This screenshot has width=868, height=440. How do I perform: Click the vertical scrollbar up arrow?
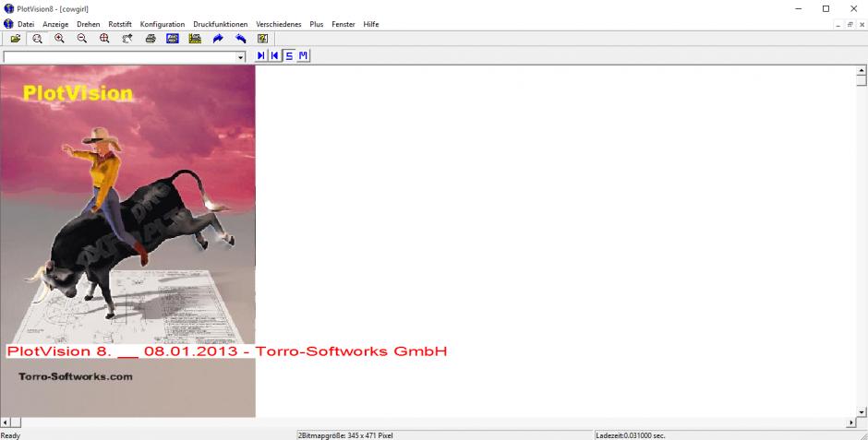pyautogui.click(x=862, y=71)
